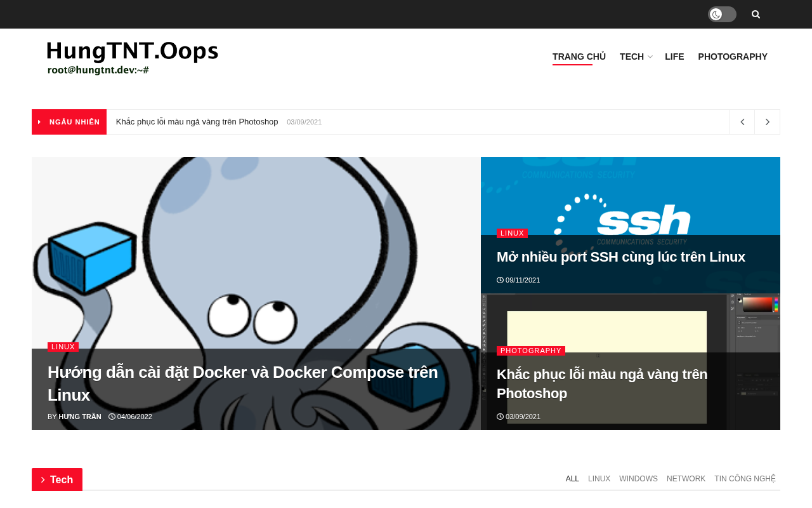This screenshot has width=812, height=508.
Task: Select the Tin Công Nghệ filter tab
Action: [745, 479]
